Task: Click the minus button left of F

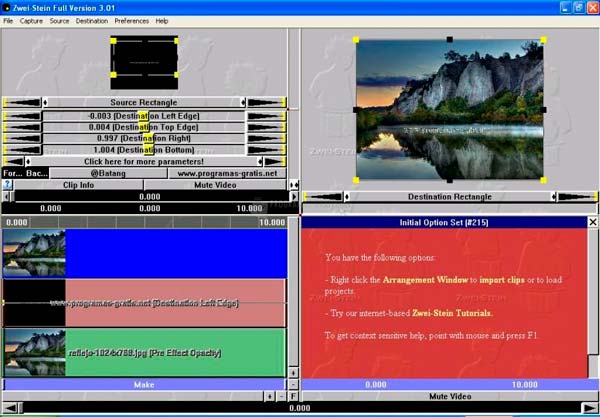Action: (x=281, y=396)
